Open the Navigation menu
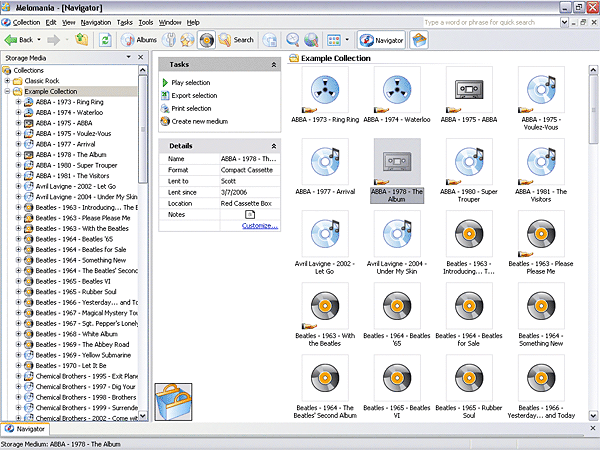The height and width of the screenshot is (450, 600). (x=96, y=23)
